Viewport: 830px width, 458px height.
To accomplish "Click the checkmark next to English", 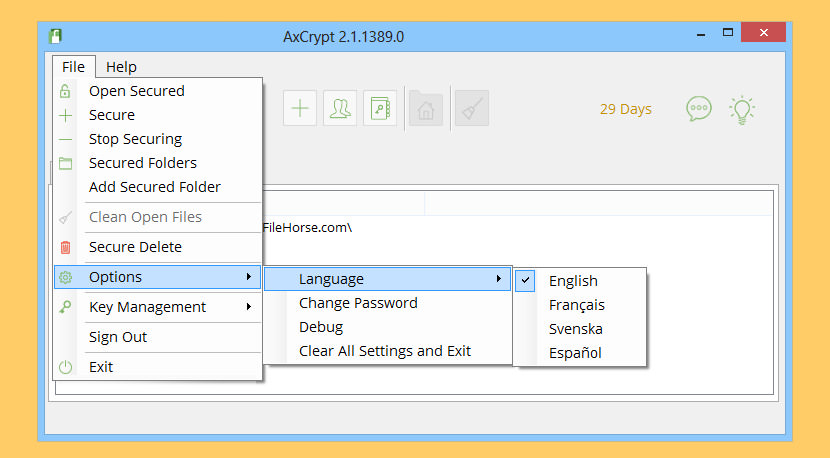I will [525, 281].
